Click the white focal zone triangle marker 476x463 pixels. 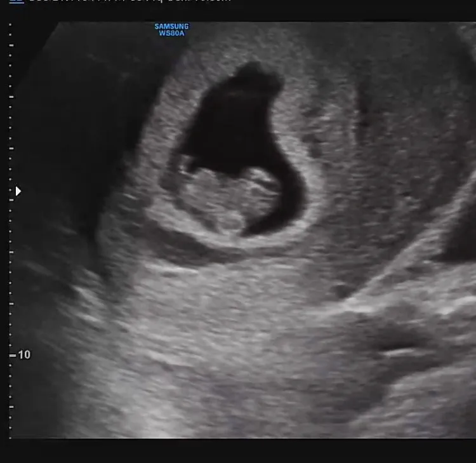18,191
